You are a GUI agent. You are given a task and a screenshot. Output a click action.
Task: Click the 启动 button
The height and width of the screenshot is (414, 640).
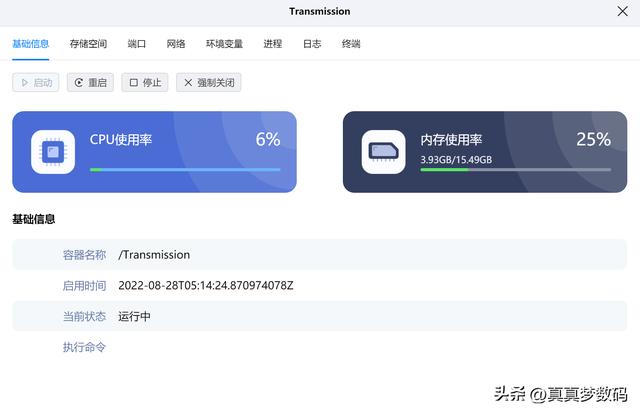(x=36, y=82)
